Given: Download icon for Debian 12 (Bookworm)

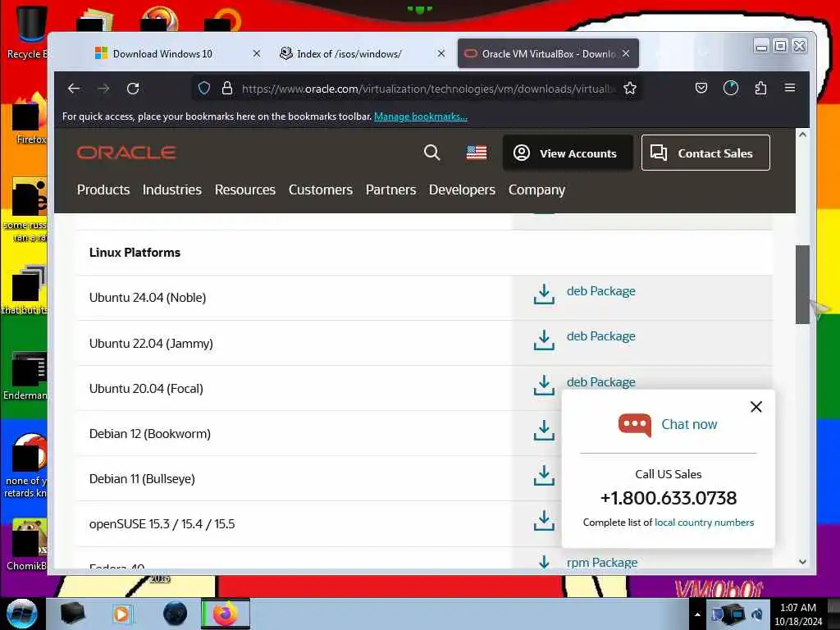Looking at the screenshot, I should click(544, 430).
